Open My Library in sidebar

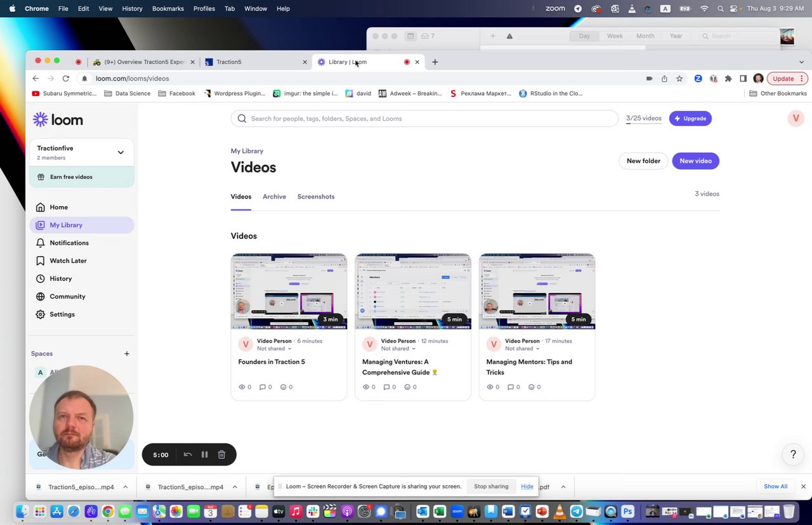(81, 225)
